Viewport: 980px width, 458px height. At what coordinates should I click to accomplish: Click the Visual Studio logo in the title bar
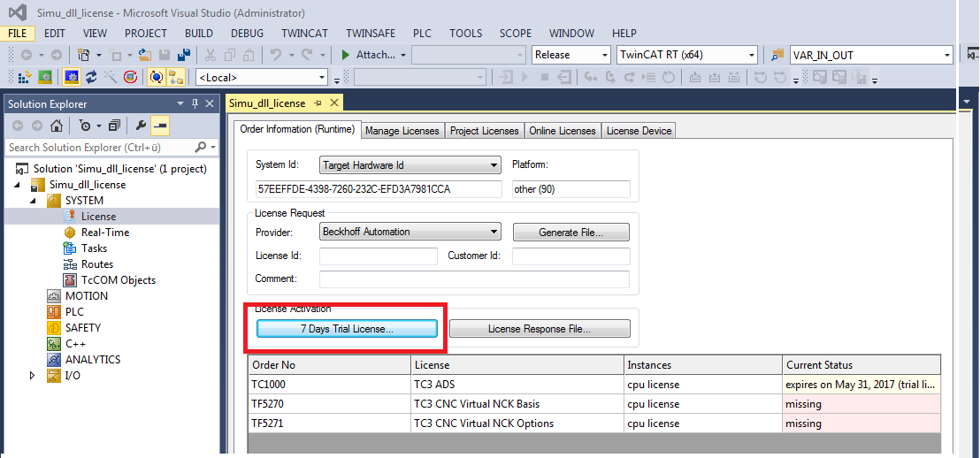[18, 12]
